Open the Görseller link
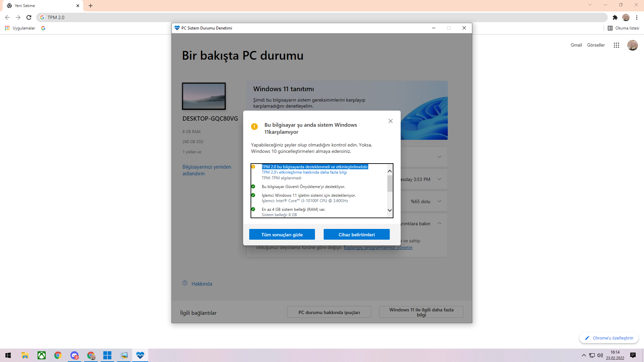This screenshot has height=362, width=644. click(x=596, y=45)
